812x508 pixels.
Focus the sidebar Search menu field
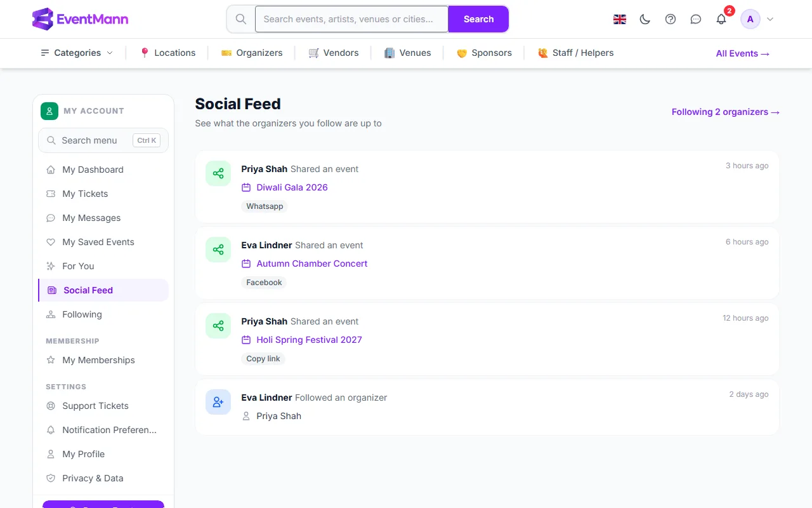(x=103, y=140)
